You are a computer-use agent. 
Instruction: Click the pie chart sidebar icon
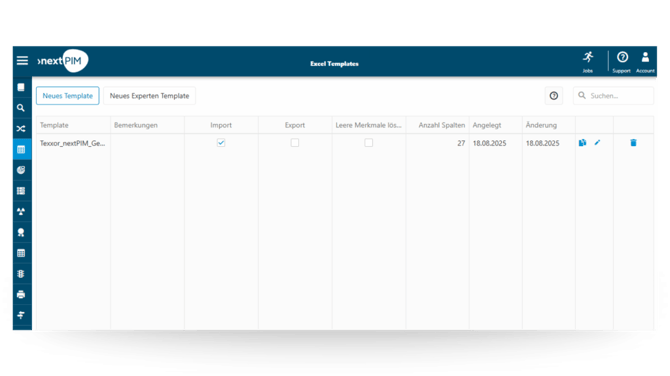pyautogui.click(x=21, y=170)
